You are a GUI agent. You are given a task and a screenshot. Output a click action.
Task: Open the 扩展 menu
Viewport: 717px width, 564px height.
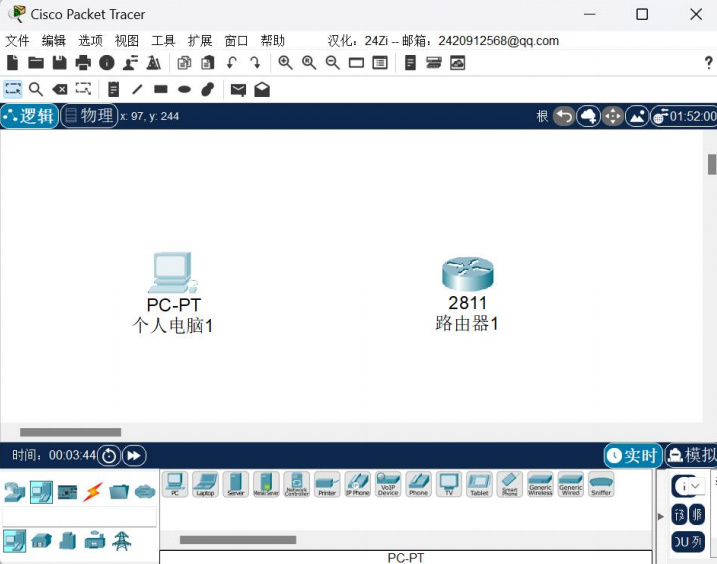click(x=200, y=41)
